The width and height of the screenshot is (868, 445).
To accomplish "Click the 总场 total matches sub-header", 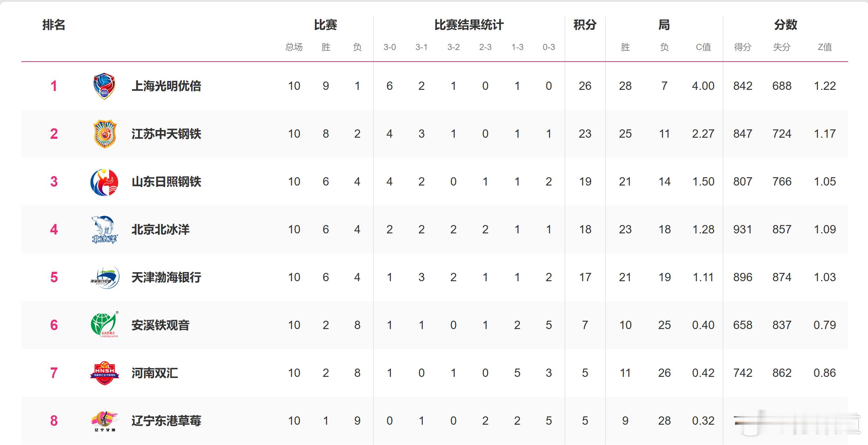I will [294, 47].
